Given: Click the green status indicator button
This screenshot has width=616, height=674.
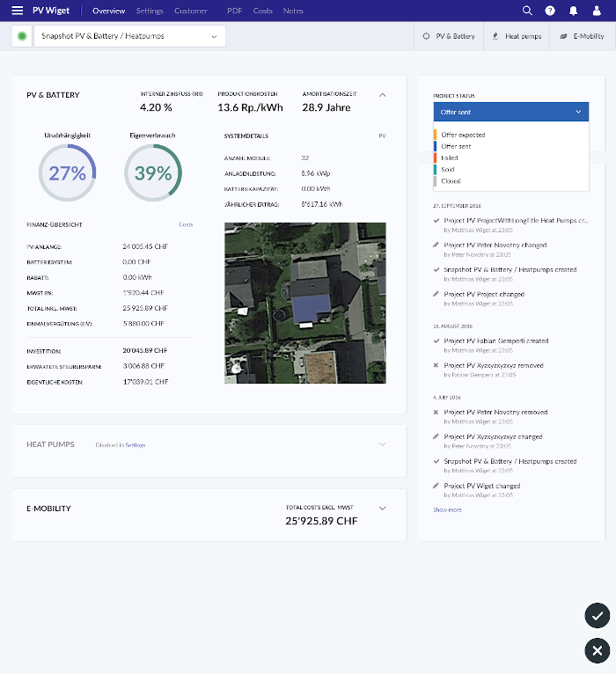Looking at the screenshot, I should pos(22,36).
